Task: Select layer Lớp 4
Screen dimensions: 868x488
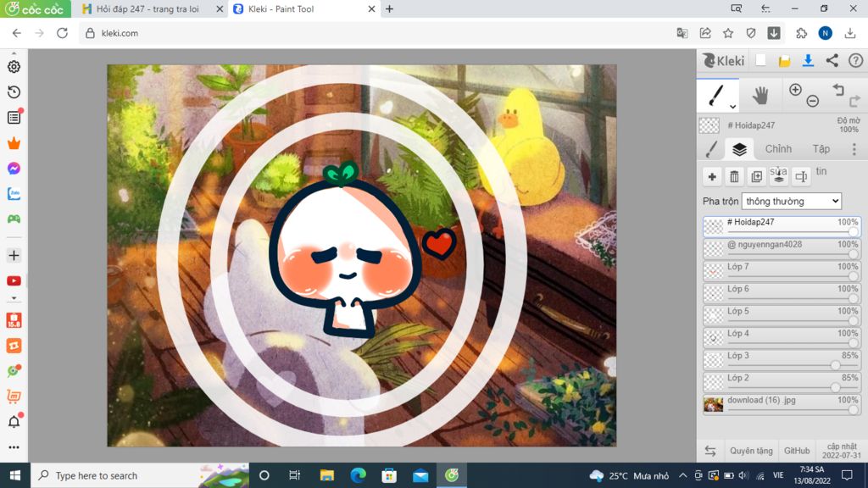Action: coord(782,337)
